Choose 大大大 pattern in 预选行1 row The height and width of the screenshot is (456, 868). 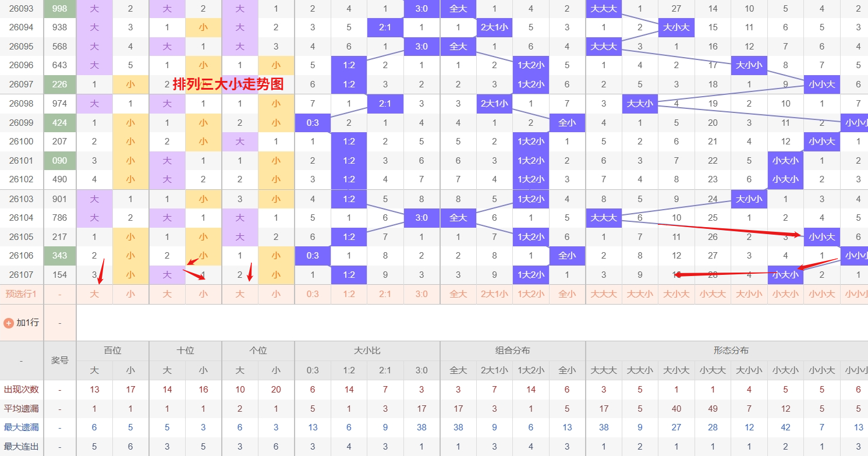point(604,294)
